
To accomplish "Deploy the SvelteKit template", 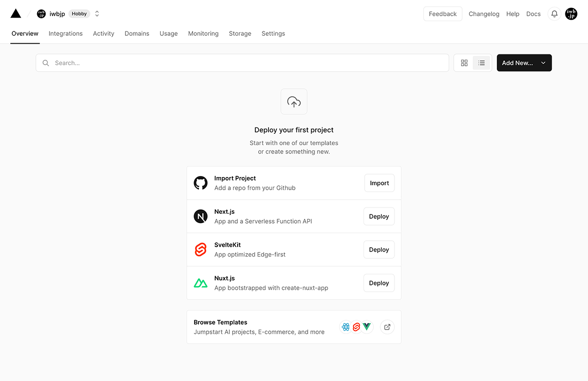I will 379,250.
